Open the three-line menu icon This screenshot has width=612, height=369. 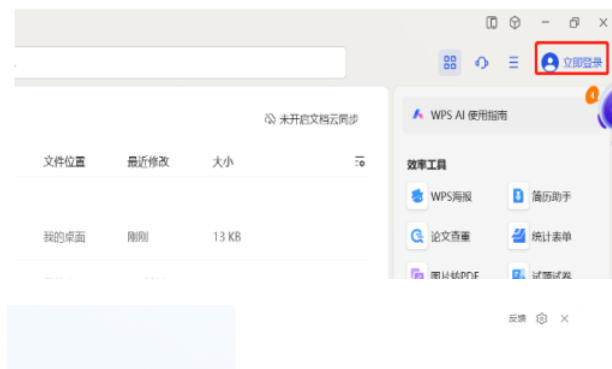(x=514, y=62)
